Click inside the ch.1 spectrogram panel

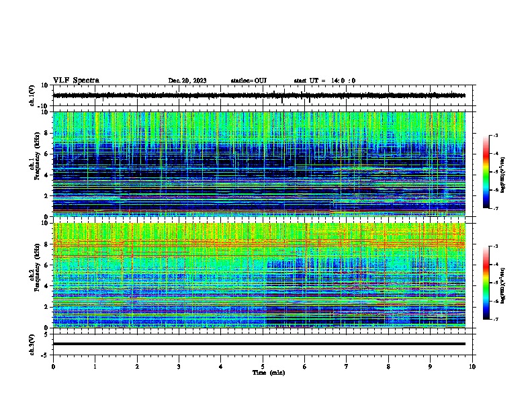click(x=259, y=164)
